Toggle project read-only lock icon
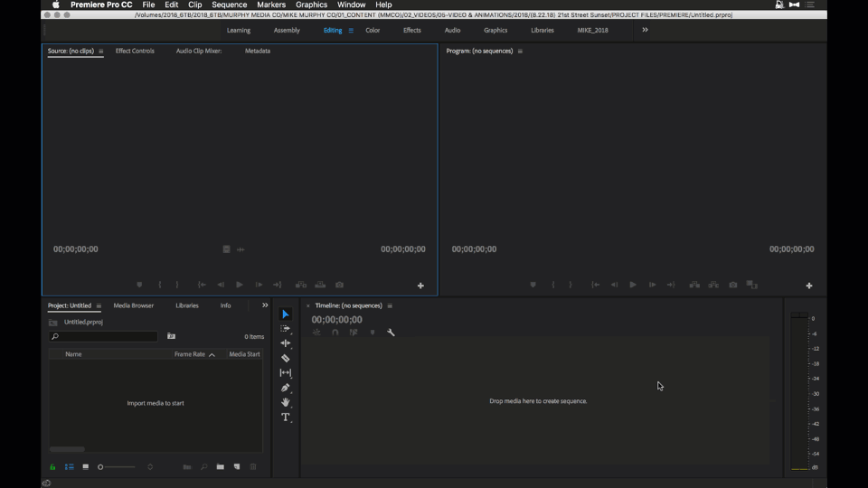Screen dimensions: 868x488 coord(52,467)
